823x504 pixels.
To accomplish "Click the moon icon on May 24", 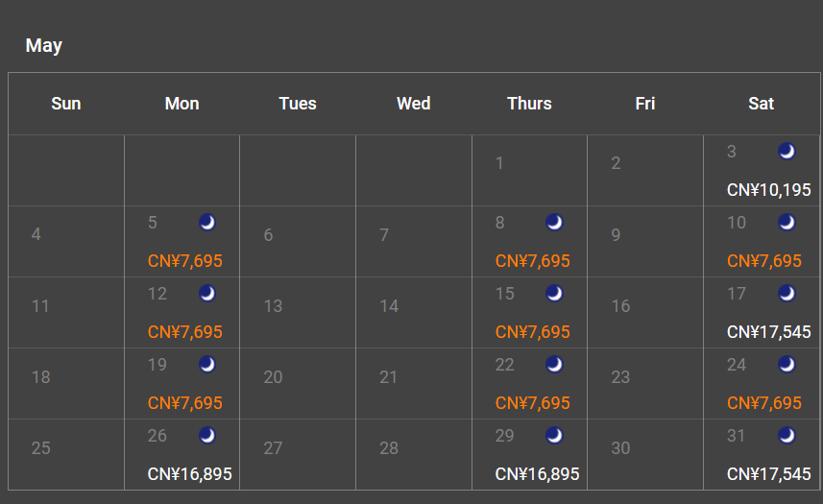I will click(787, 365).
